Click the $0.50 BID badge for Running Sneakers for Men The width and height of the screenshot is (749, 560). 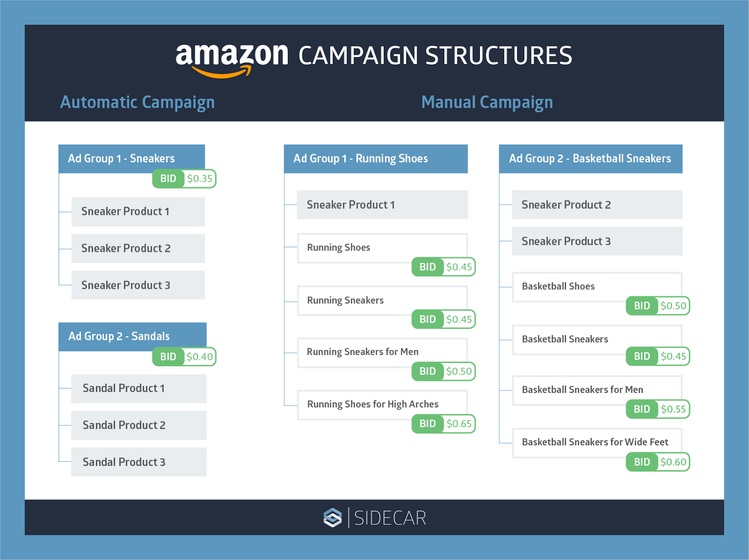click(x=444, y=371)
